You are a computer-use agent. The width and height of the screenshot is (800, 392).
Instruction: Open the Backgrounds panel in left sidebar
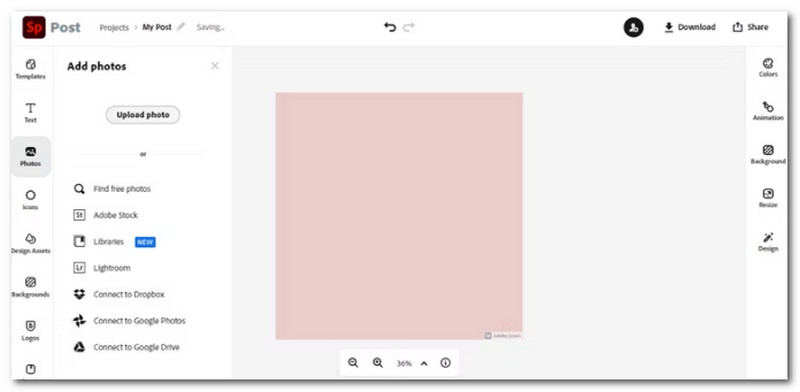coord(31,287)
